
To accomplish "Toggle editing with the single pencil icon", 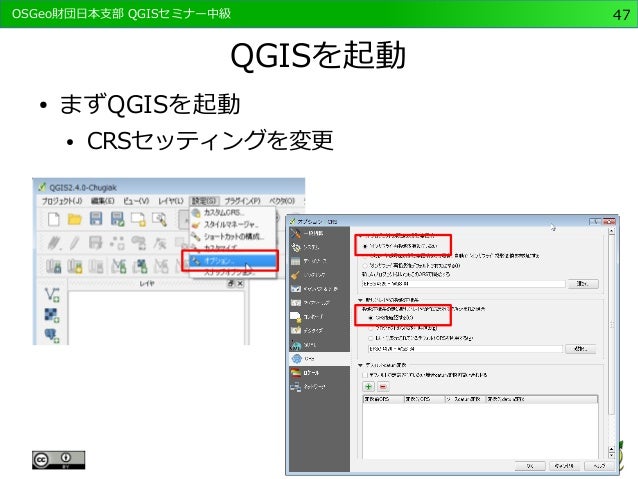I will click(74, 243).
